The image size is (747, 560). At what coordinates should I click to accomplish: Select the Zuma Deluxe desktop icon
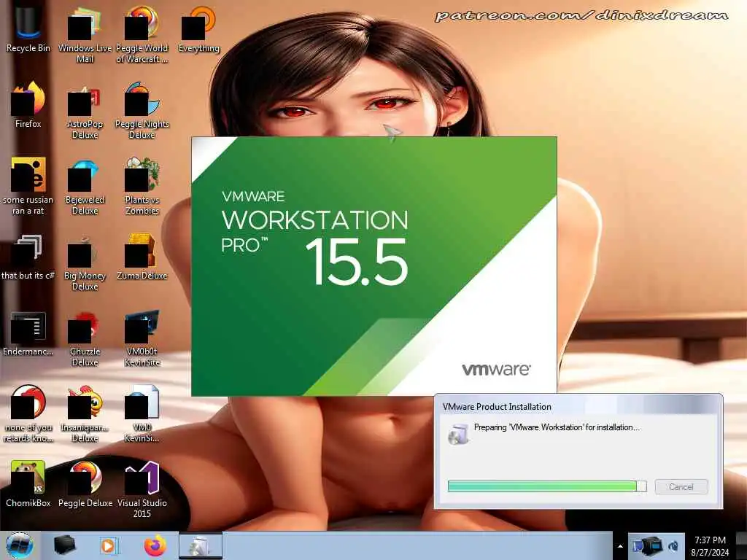[142, 257]
